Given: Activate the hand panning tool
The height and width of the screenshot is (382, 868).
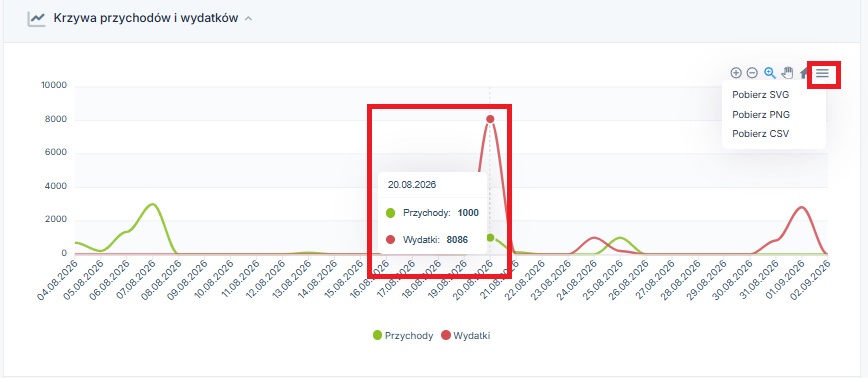Looking at the screenshot, I should (x=787, y=73).
